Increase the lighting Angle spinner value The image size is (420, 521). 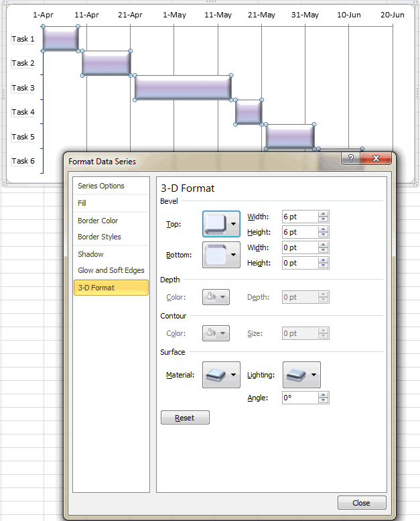pyautogui.click(x=324, y=395)
